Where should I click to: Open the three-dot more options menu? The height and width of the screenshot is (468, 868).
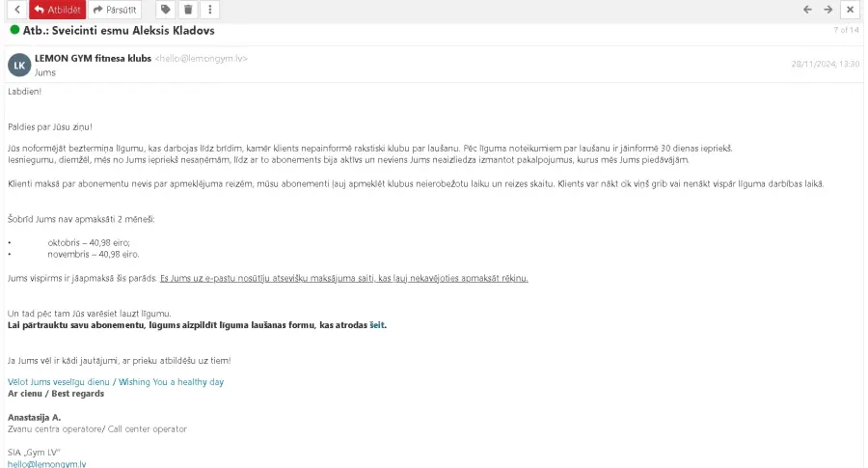tap(210, 10)
